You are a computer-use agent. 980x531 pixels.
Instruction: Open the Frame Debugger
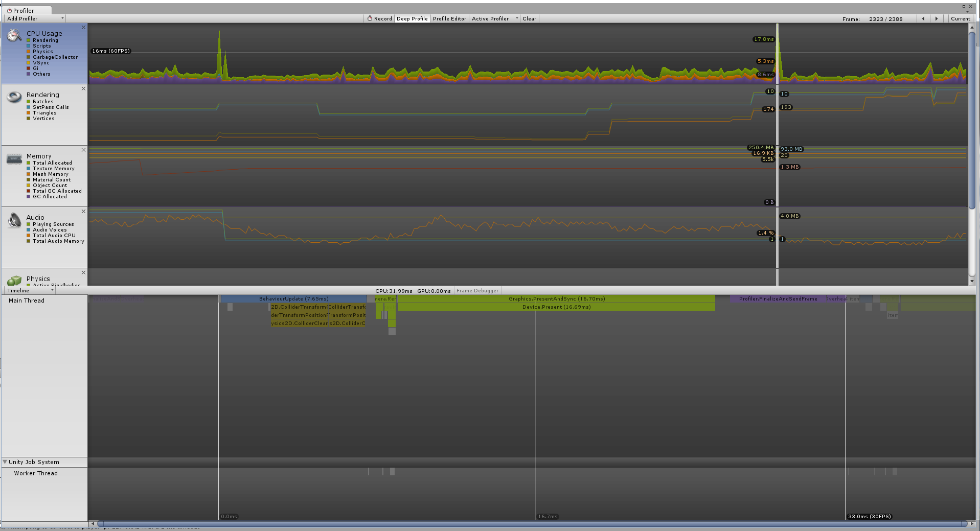pyautogui.click(x=477, y=291)
